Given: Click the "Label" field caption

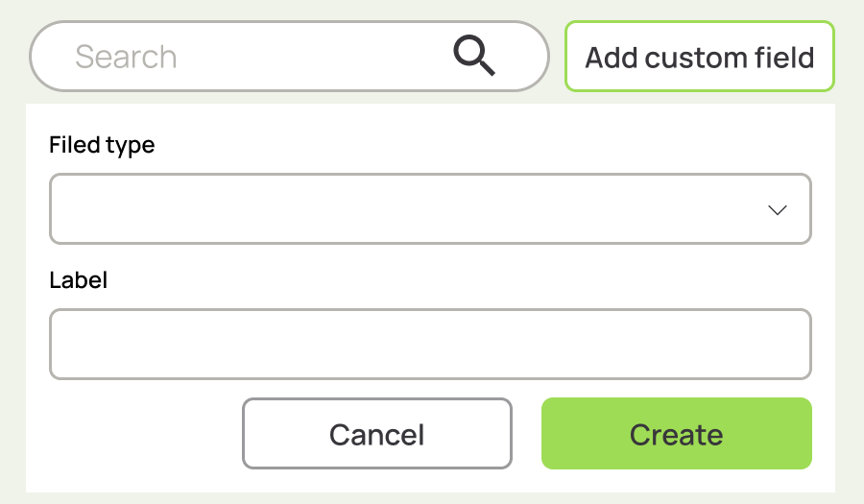Looking at the screenshot, I should (x=79, y=280).
